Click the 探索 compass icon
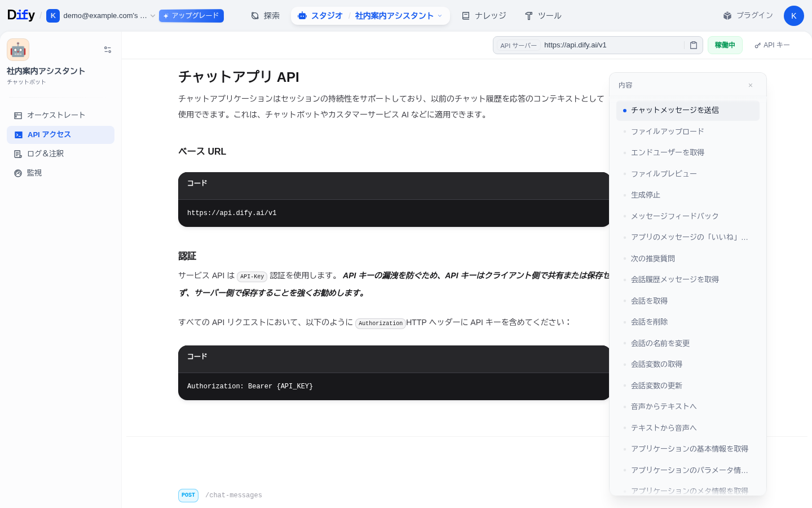The height and width of the screenshot is (508, 812). click(255, 16)
